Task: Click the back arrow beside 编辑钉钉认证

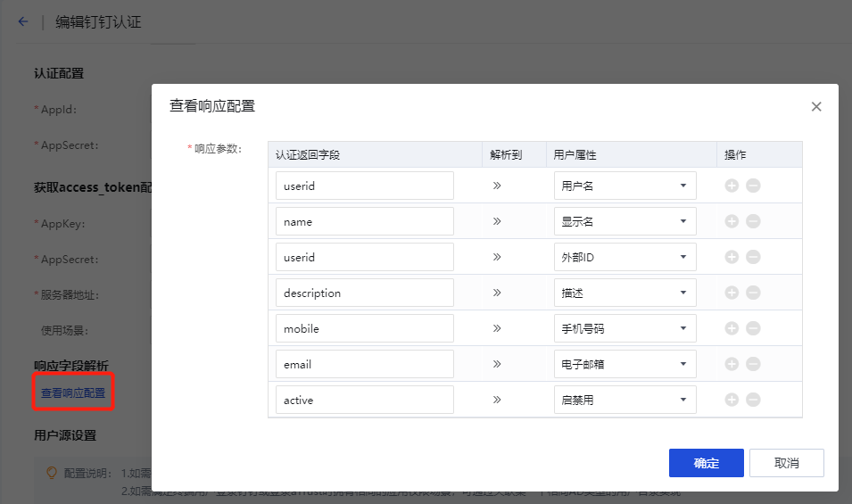Action: pos(23,21)
